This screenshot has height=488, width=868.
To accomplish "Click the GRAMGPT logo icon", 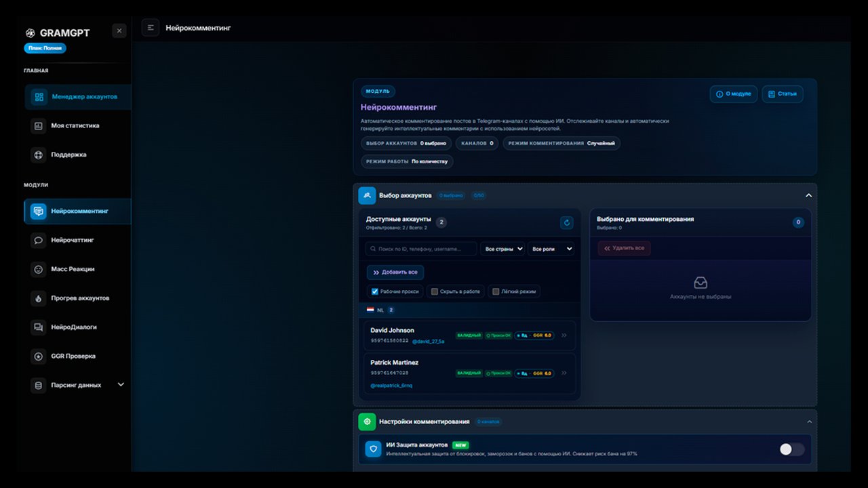I will [30, 33].
